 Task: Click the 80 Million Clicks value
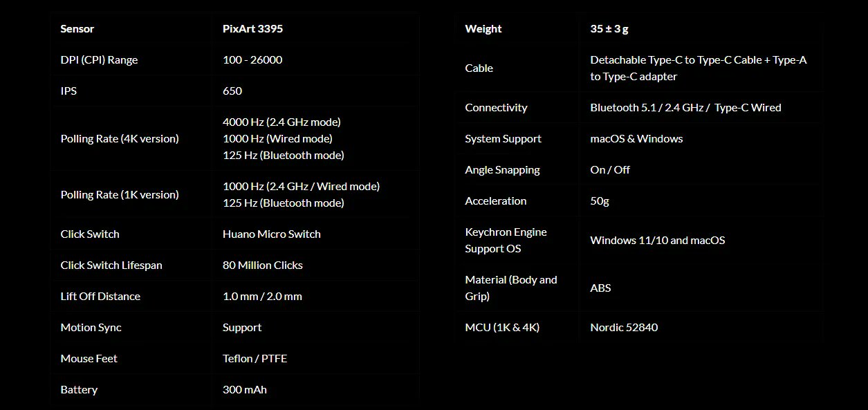262,265
